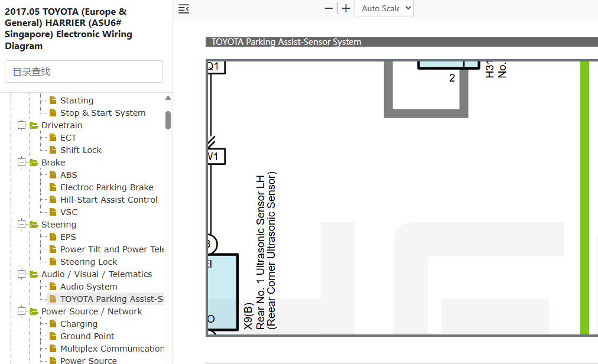
Task: Collapse the Drivetrain folder
Action: [x=22, y=125]
